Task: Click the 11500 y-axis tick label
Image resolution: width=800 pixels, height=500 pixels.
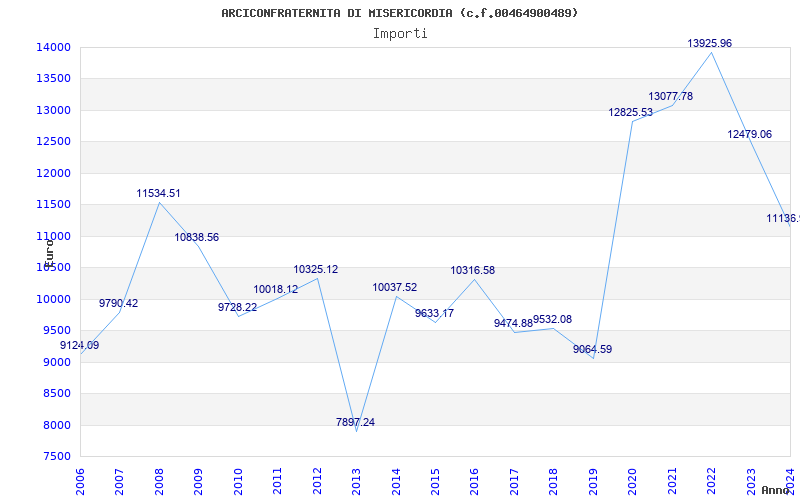Action: 53,205
